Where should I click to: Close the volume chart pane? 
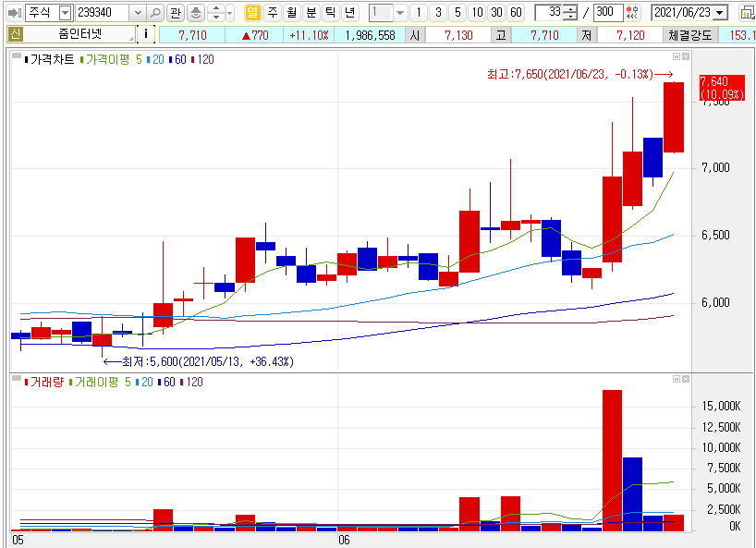686,379
